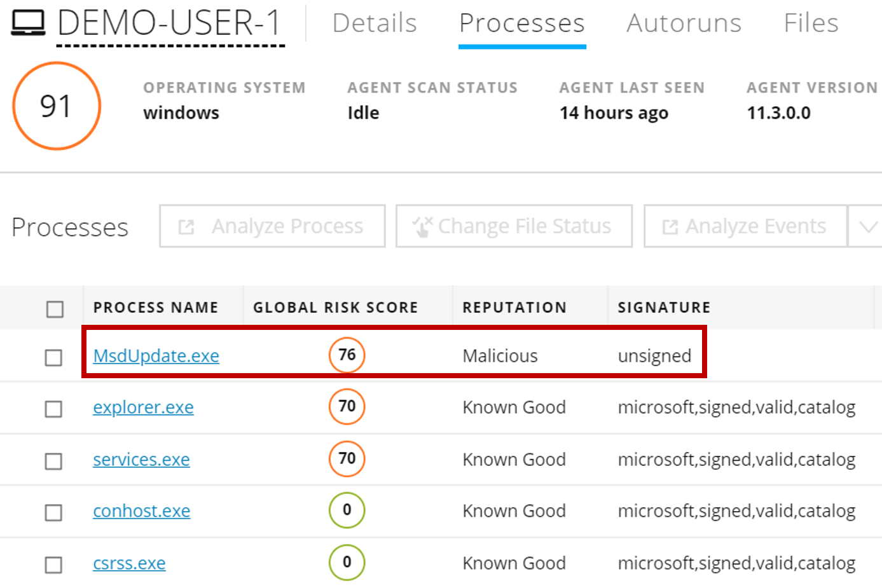The image size is (882, 588).
Task: Select the MsdUpdate.exe row checkbox
Action: pyautogui.click(x=54, y=357)
